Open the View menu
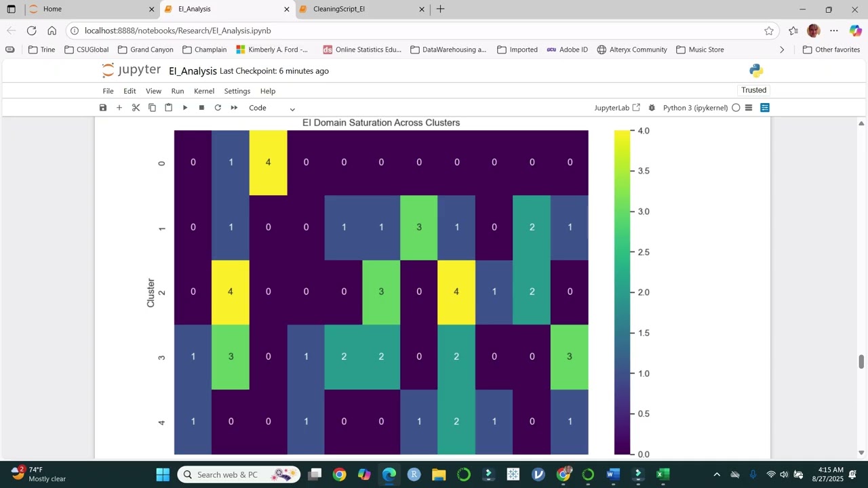The image size is (868, 488). coord(153,91)
